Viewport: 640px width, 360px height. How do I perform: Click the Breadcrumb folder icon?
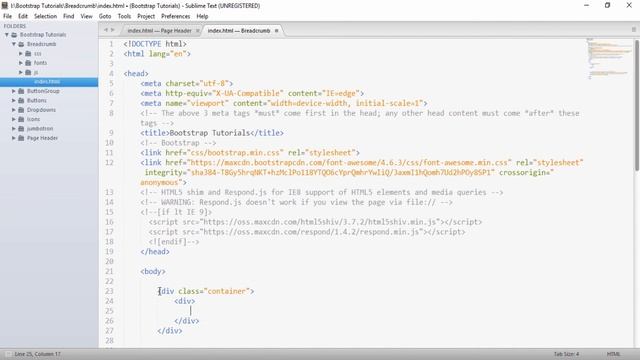21,44
